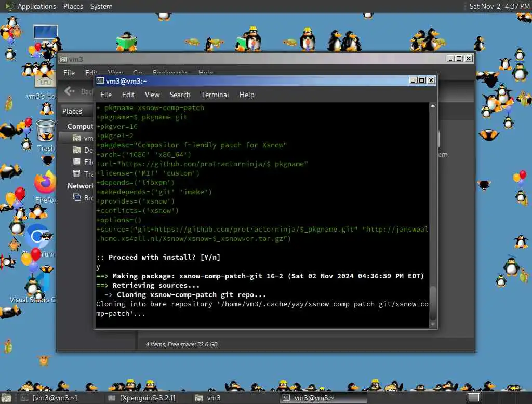Click vm3 file manager title bar icon

pos(63,59)
